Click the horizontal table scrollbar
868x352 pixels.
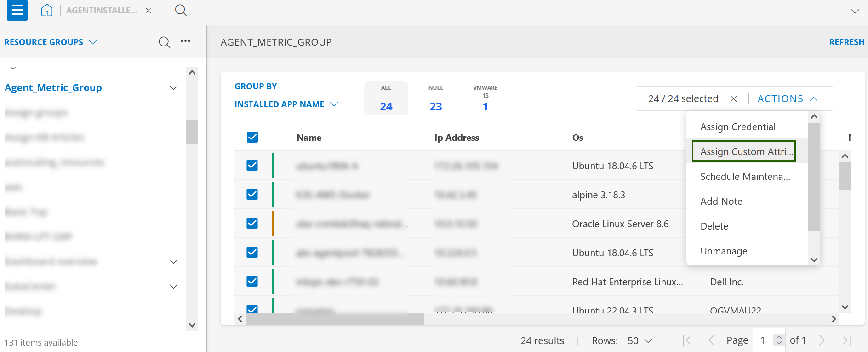pos(335,319)
